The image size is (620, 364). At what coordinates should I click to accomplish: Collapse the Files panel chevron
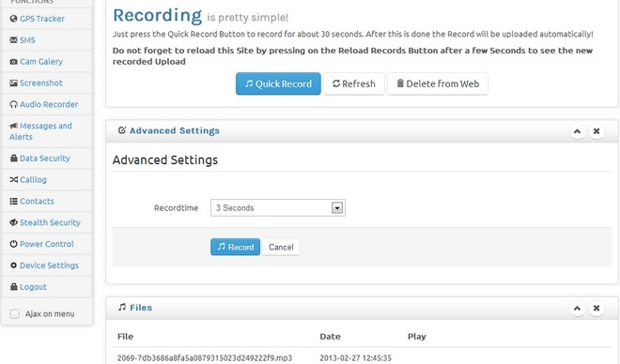(577, 308)
